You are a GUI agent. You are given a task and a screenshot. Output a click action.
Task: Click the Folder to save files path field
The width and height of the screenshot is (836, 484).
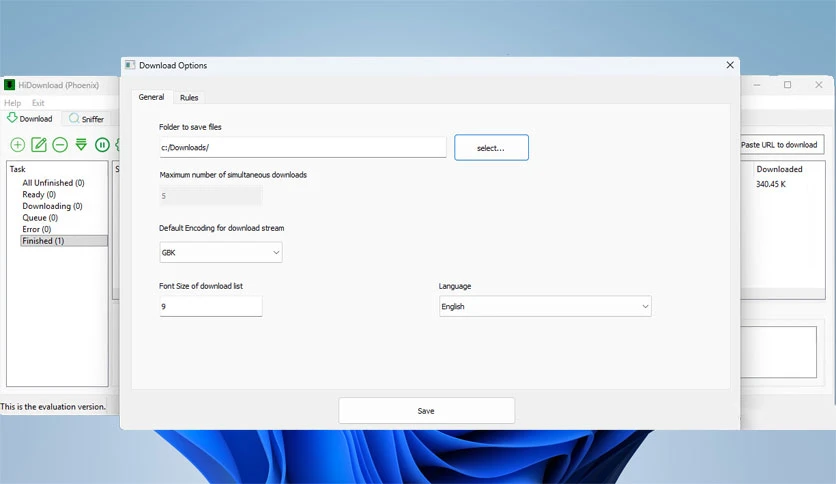(x=303, y=148)
